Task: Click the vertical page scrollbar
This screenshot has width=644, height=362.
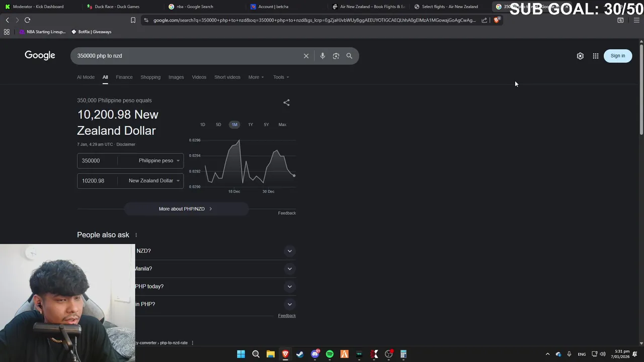Action: (641, 90)
